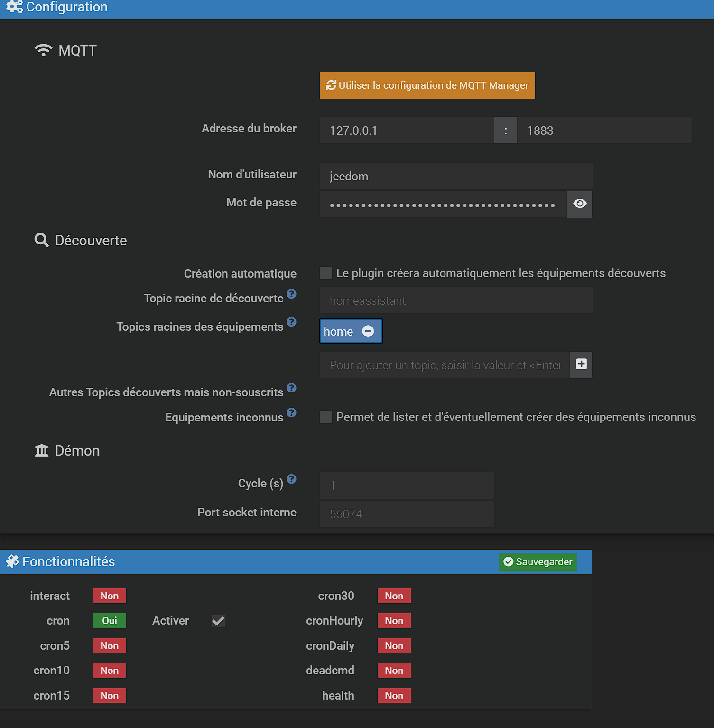Click the wifi icon next to MQTT heading
This screenshot has height=728, width=714.
pos(43,49)
